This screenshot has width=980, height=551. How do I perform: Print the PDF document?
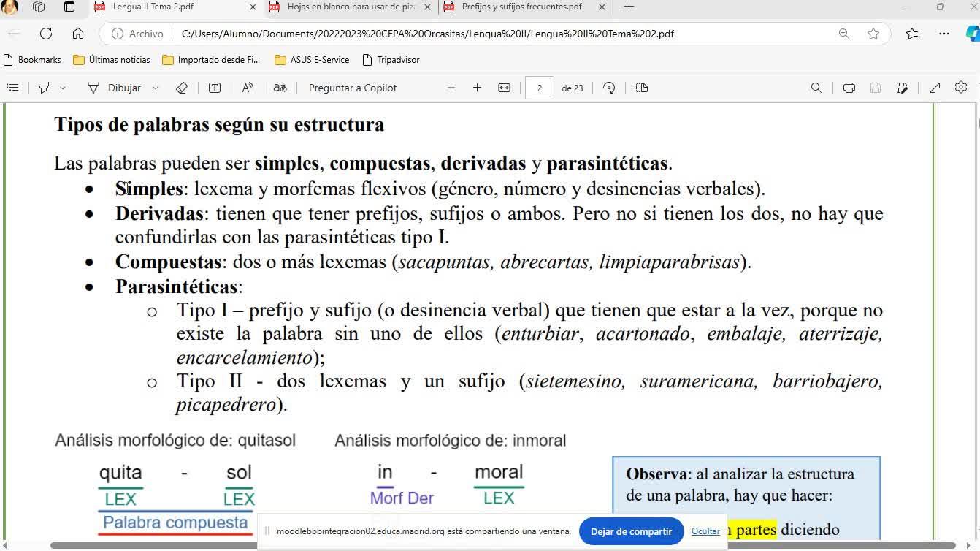point(849,88)
